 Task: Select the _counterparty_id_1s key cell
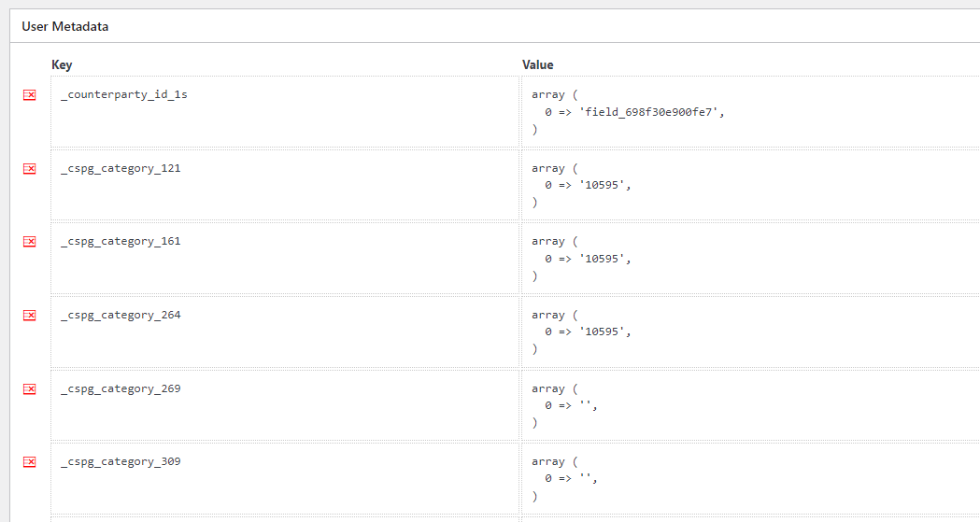click(x=124, y=95)
